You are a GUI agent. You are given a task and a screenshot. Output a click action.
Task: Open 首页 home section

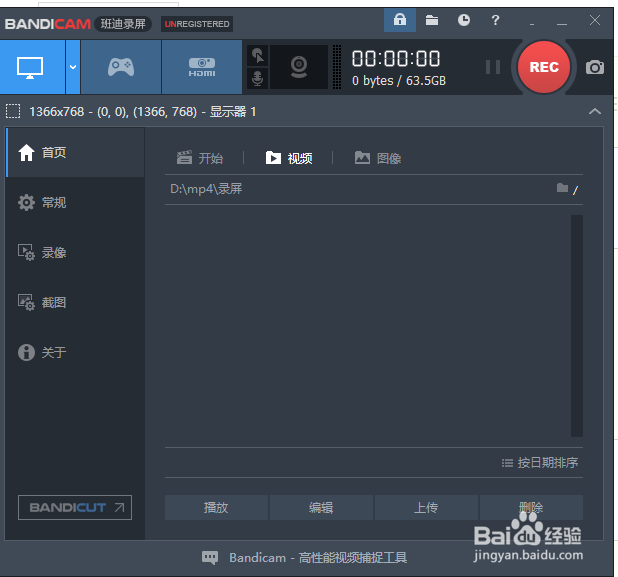pos(75,153)
